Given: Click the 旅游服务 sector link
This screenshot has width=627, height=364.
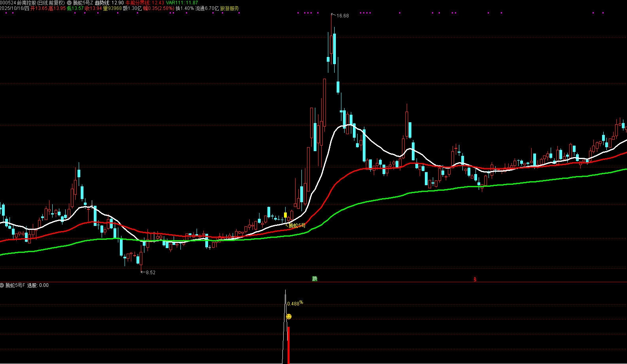Looking at the screenshot, I should [x=230, y=8].
